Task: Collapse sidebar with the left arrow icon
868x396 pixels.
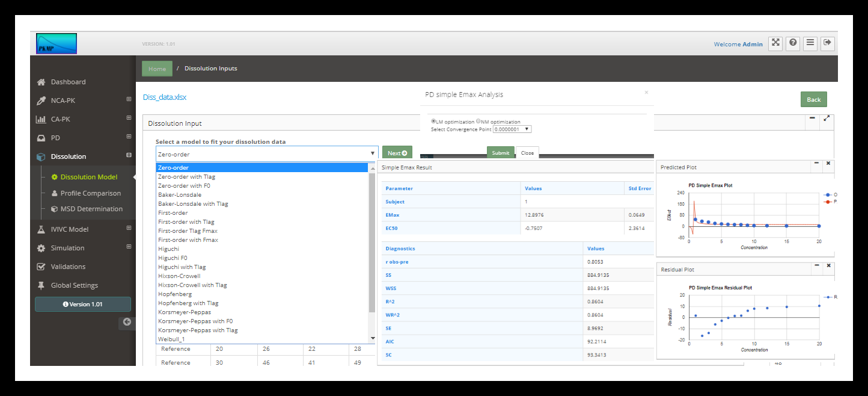Action: (x=127, y=322)
